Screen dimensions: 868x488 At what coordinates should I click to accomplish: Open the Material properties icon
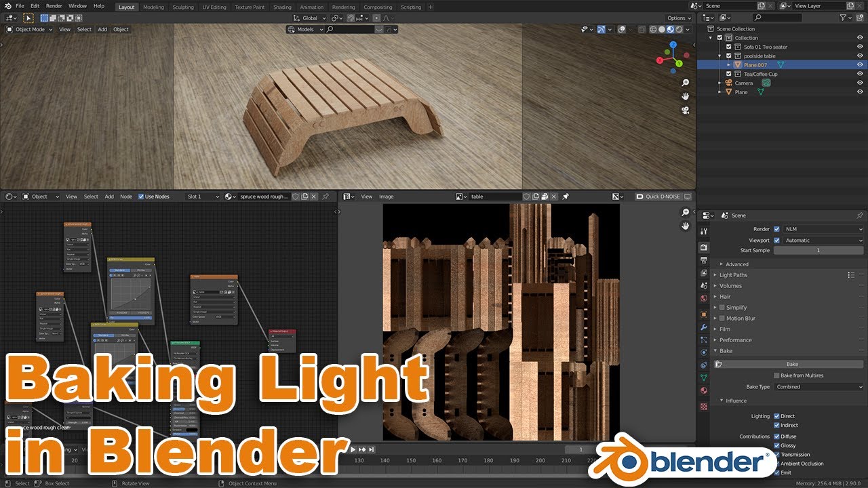(x=703, y=389)
